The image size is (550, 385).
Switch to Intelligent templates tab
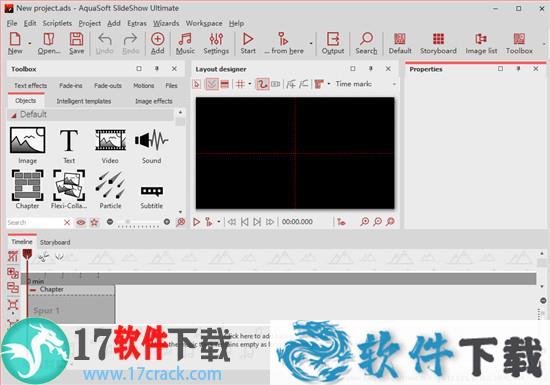click(84, 101)
